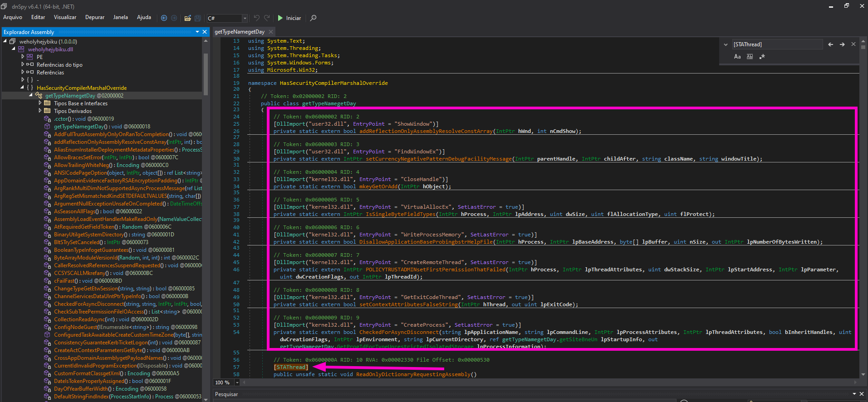Click the getTypeNamegetDay class icon in tree
The width and height of the screenshot is (868, 402).
(x=39, y=95)
